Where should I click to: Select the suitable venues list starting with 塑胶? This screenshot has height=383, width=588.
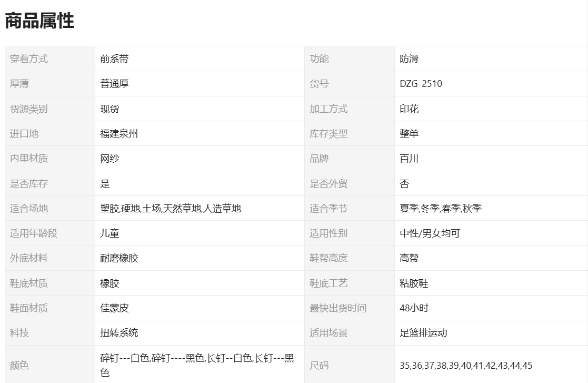[x=171, y=209]
